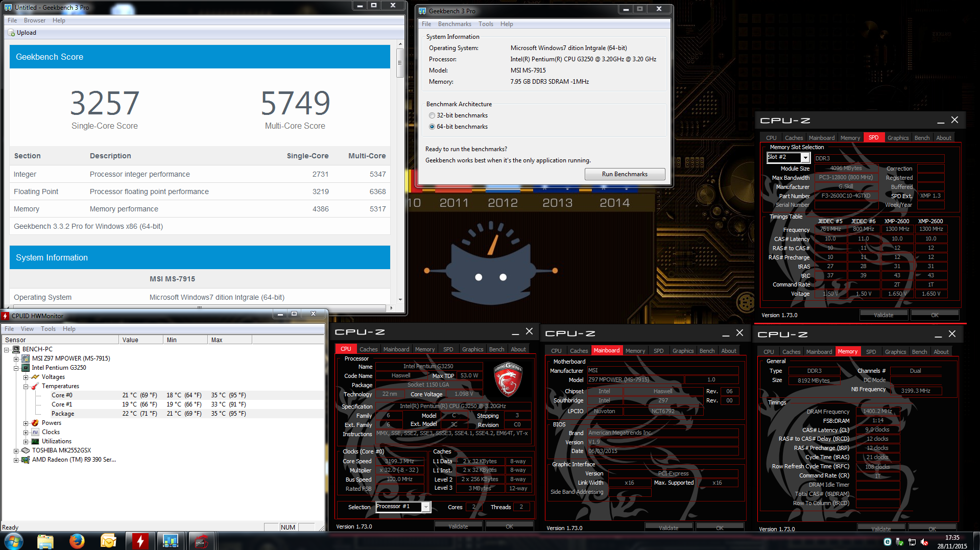Click the Geekbench results vertical scrollbar thumb
Screen dimensions: 980x550
pos(400,62)
